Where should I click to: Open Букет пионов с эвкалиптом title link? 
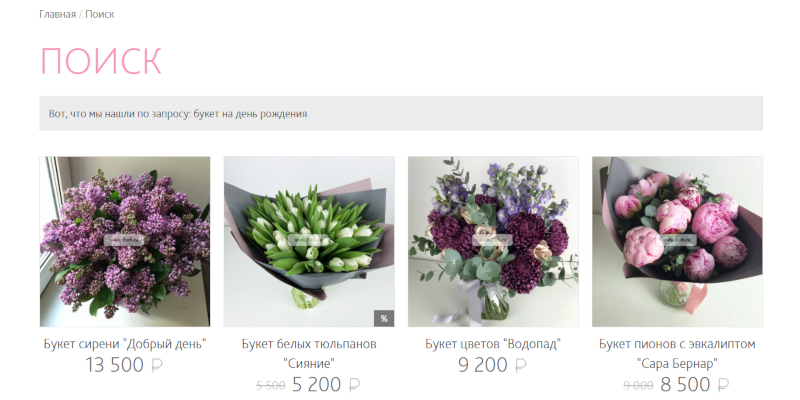tap(678, 354)
